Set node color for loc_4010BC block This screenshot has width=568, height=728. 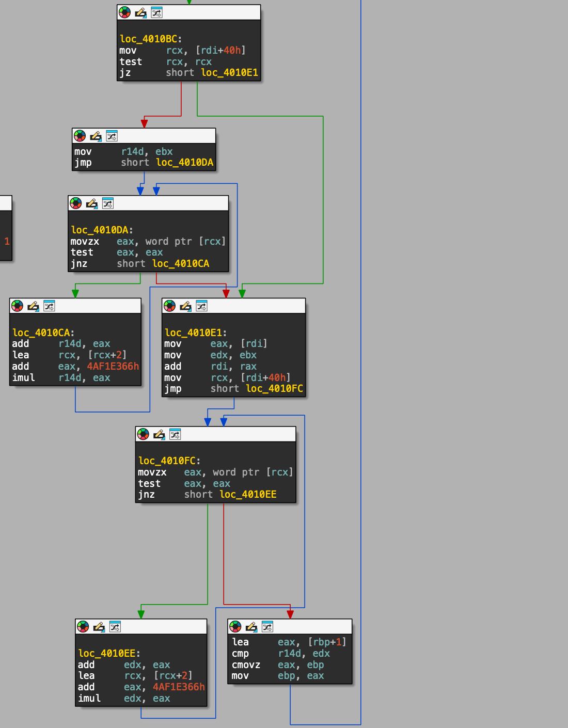coord(125,12)
